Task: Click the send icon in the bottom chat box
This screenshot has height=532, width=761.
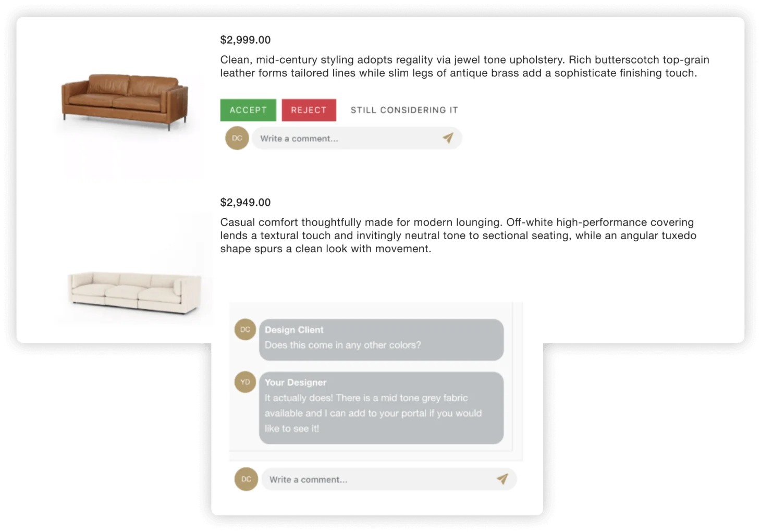Action: (x=502, y=479)
